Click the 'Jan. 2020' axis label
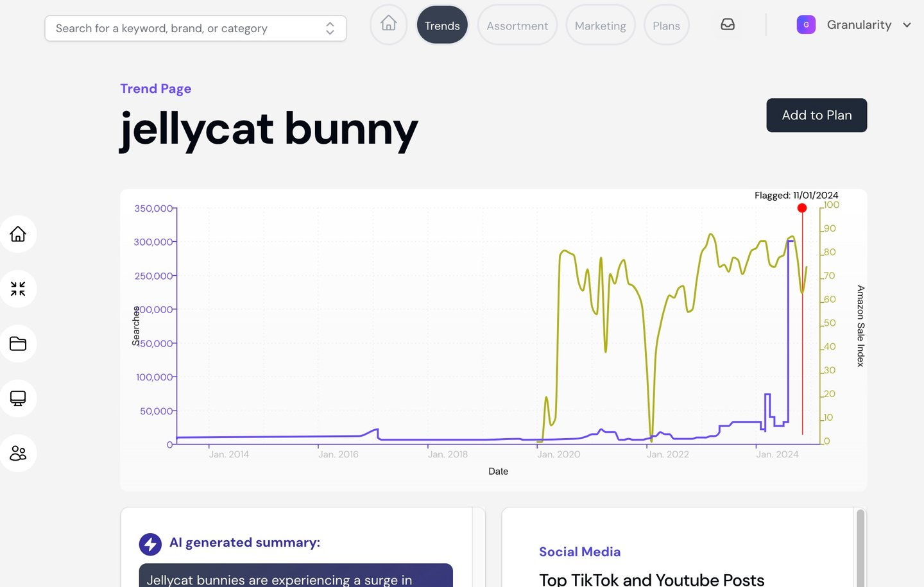 coord(559,454)
